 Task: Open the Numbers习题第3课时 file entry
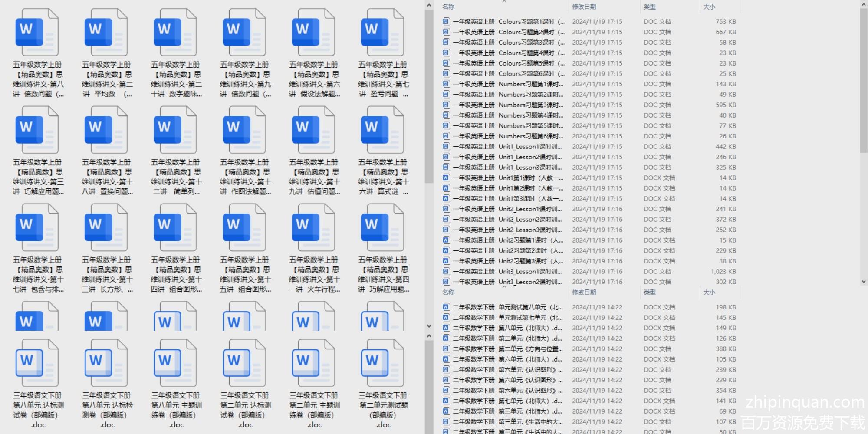(508, 105)
